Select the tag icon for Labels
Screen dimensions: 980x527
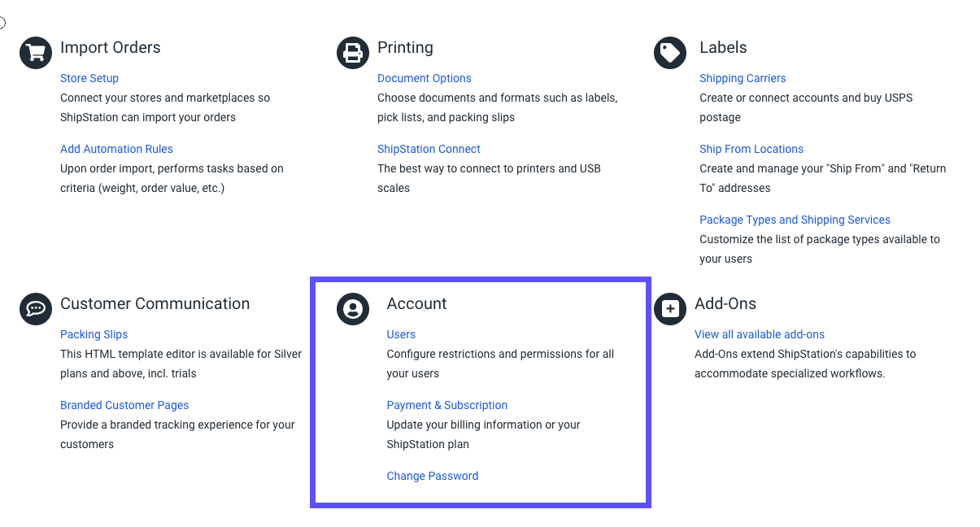coord(669,52)
